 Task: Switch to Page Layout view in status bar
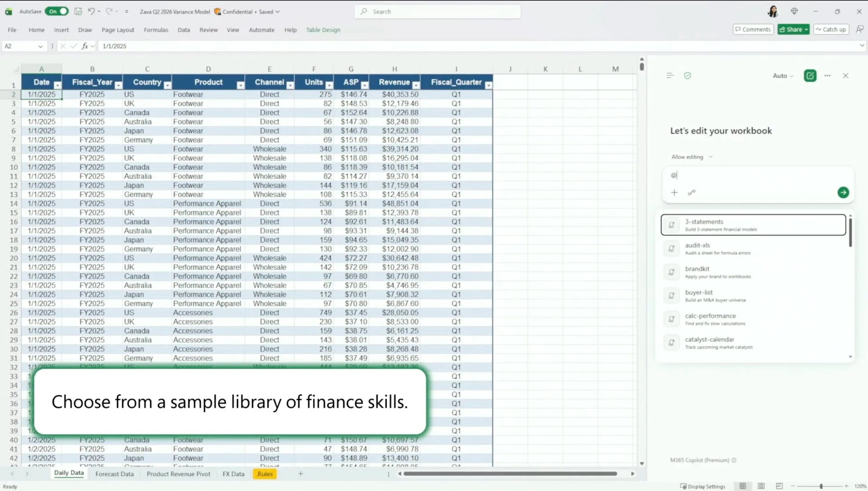click(761, 486)
